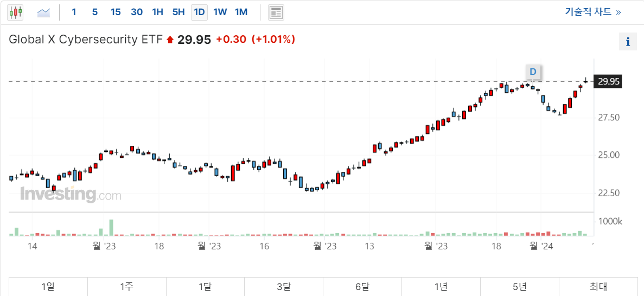Open the news overlay icon in toolbar
This screenshot has height=296, width=644.
(276, 12)
